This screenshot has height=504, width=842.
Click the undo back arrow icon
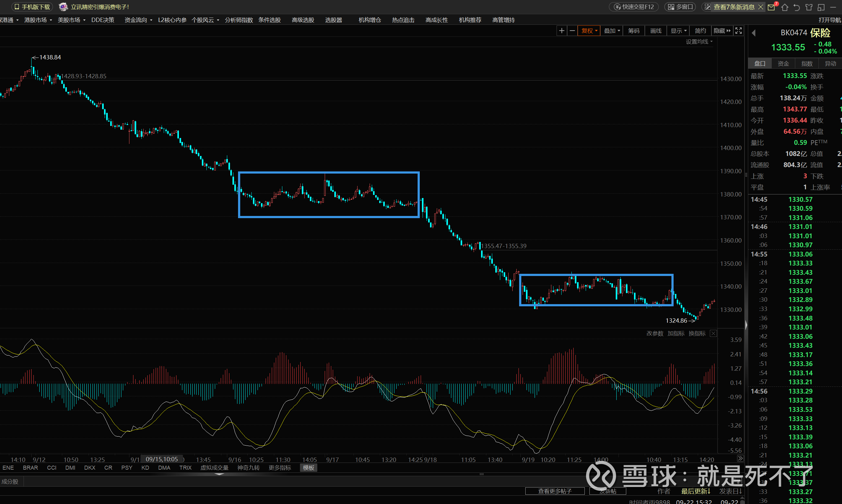coord(796,7)
